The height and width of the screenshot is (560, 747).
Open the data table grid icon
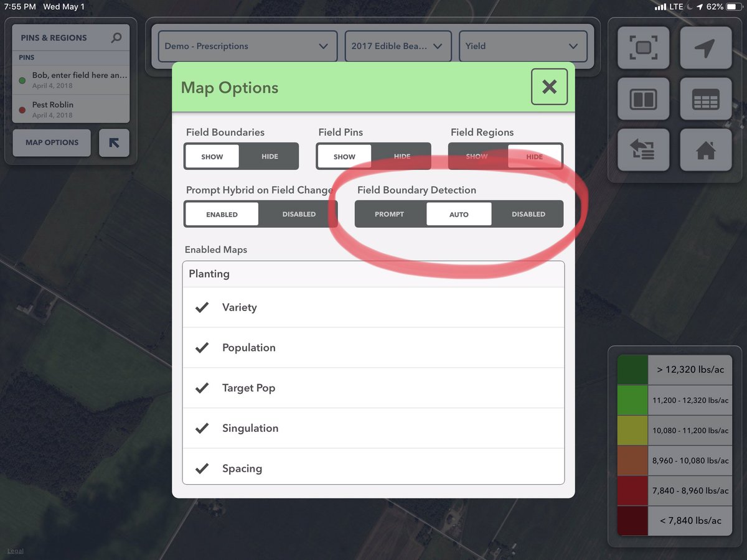point(706,99)
